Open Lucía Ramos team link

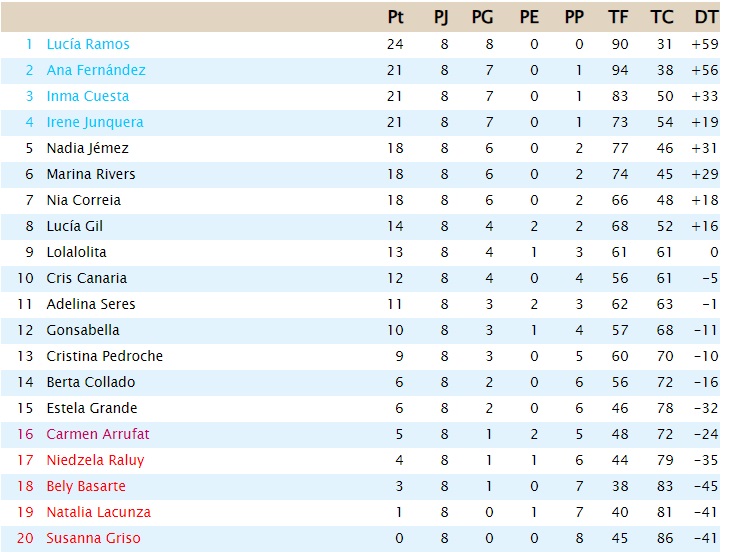click(x=88, y=44)
